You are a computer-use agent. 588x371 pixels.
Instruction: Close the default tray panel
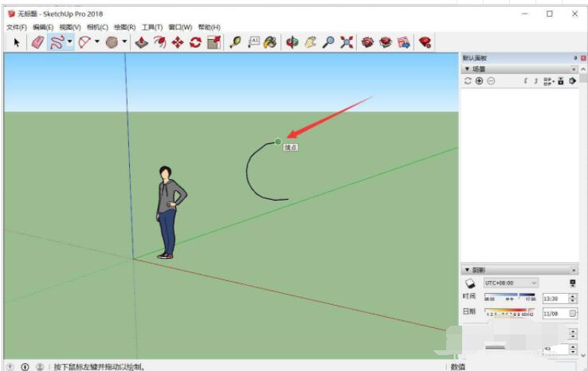point(583,58)
